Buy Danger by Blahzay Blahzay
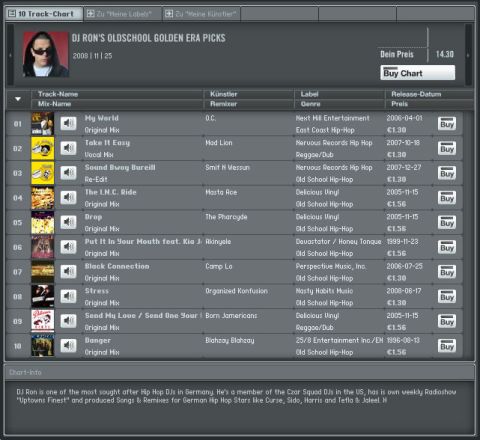This screenshot has width=480, height=440. click(x=447, y=346)
